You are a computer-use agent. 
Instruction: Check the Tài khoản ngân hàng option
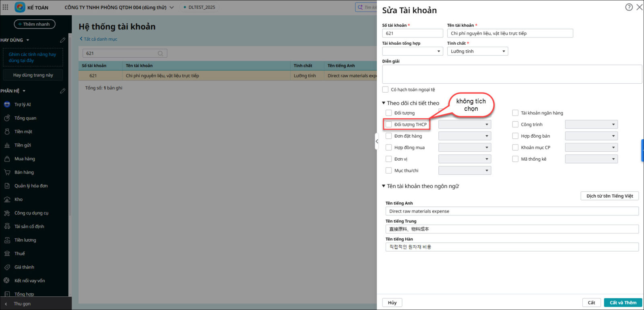[x=515, y=113]
